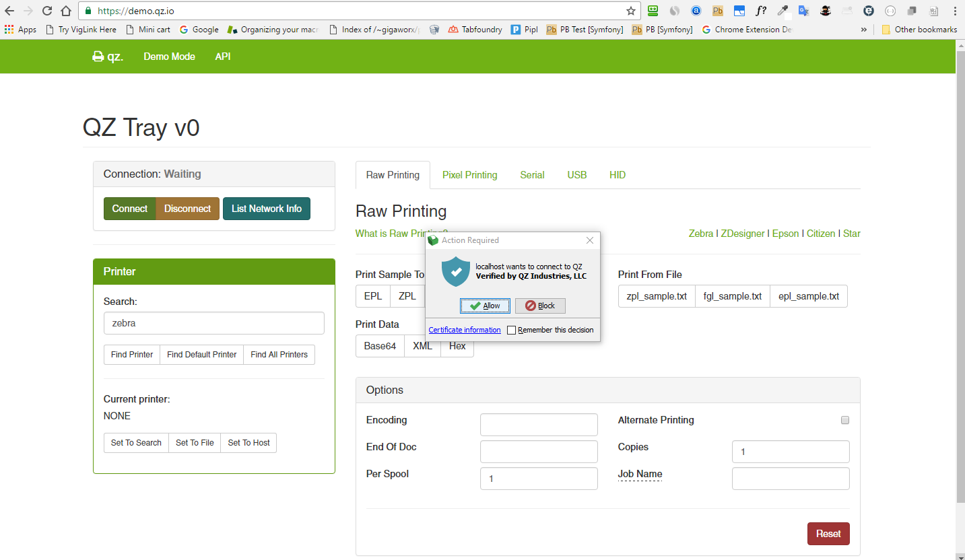Block the localhost connection request
The width and height of the screenshot is (965, 560).
point(540,306)
